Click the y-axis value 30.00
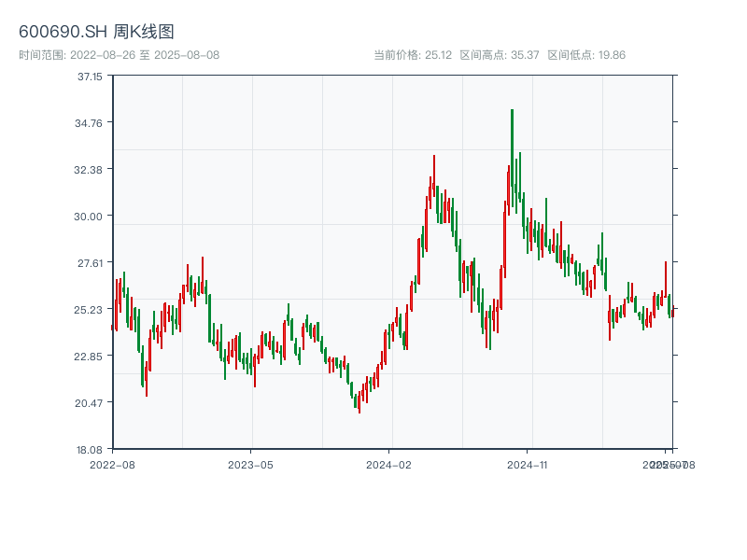Image resolution: width=747 pixels, height=560 pixels. (x=88, y=217)
